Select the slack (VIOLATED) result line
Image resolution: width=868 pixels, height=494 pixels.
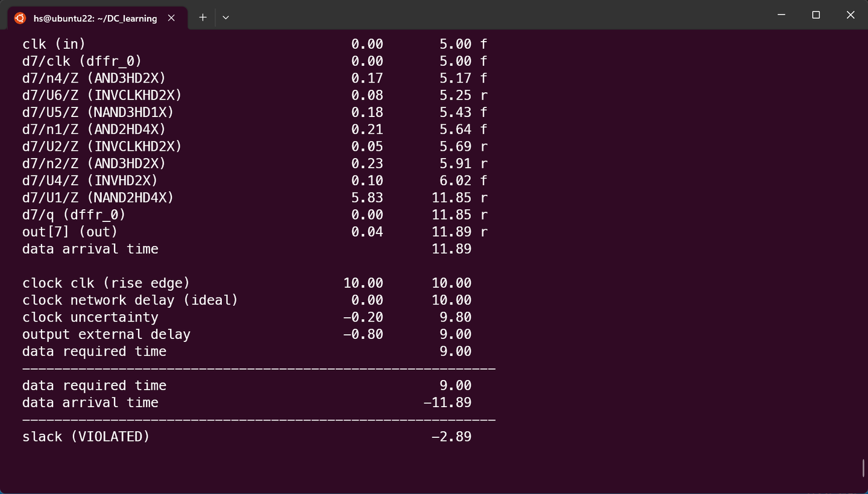[84, 436]
